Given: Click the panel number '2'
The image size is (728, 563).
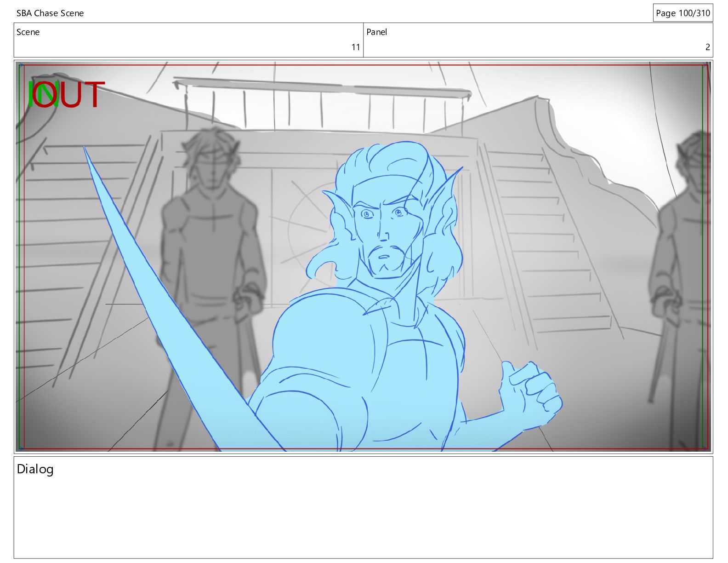Looking at the screenshot, I should [708, 47].
